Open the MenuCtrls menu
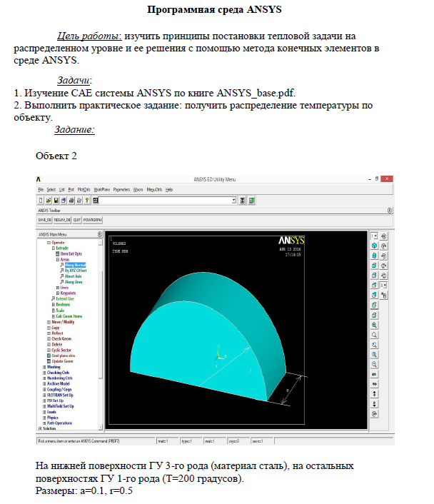Image resolution: width=434 pixels, height=504 pixels. [x=154, y=190]
